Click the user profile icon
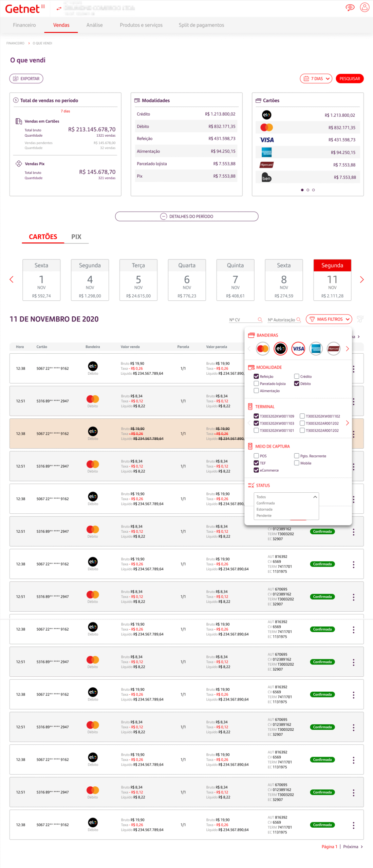 [x=365, y=7]
